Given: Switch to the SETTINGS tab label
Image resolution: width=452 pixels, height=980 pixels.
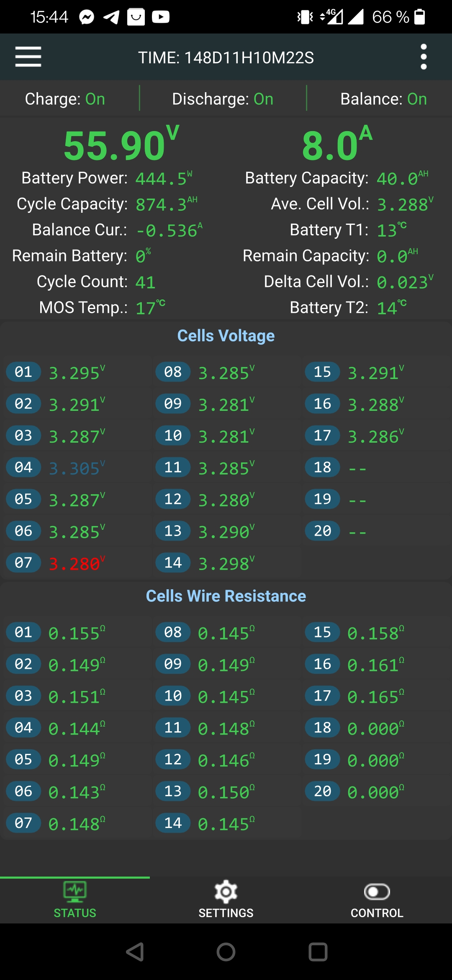Looking at the screenshot, I should (226, 913).
